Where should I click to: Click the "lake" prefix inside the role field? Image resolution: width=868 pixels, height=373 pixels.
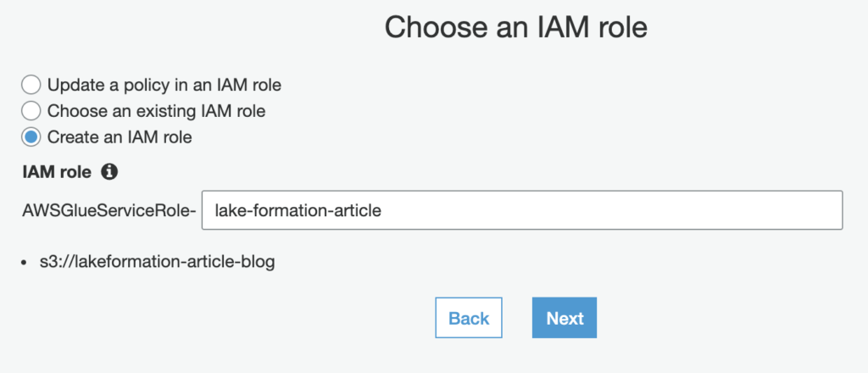[229, 210]
